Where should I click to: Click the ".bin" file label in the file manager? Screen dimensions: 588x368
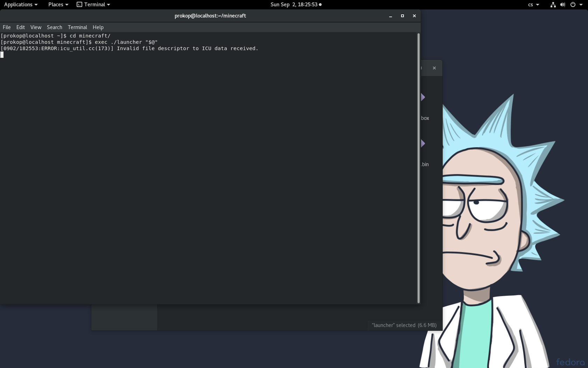point(425,164)
